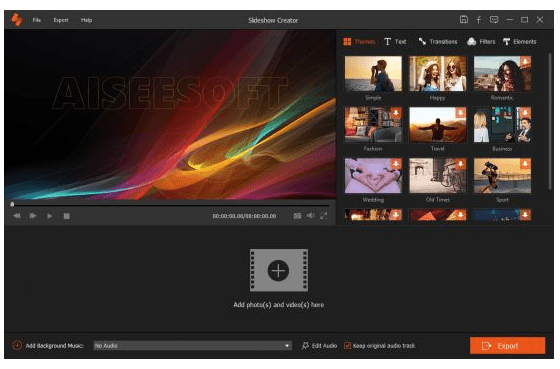560x369 pixels.
Task: Open the feedback chat icon
Action: pyautogui.click(x=494, y=20)
